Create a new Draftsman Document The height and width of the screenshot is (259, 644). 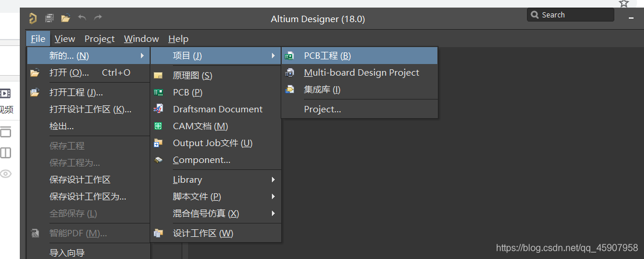pos(217,109)
